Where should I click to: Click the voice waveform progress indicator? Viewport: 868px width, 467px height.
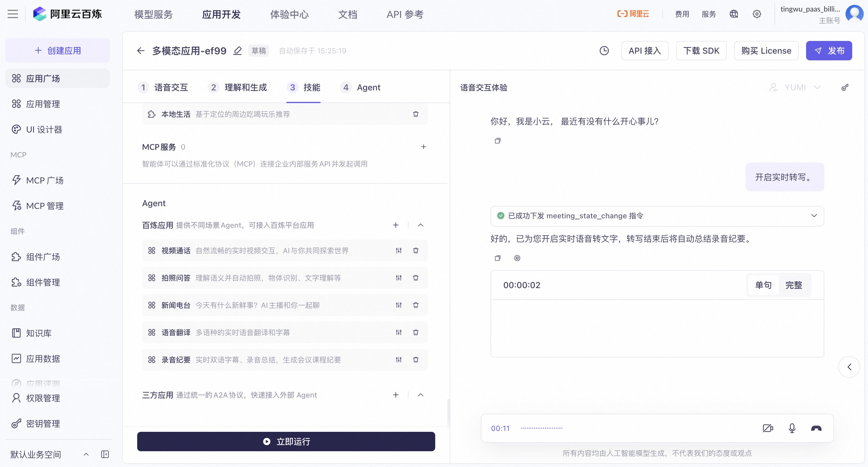click(x=541, y=428)
